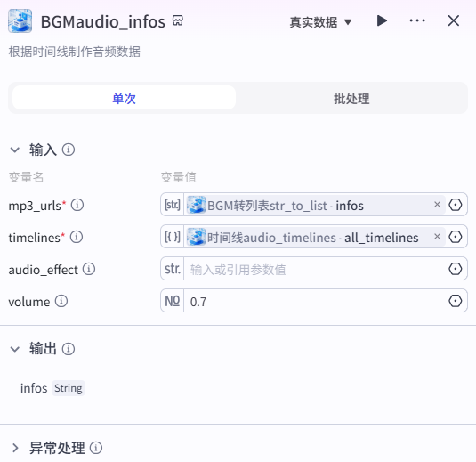This screenshot has width=476, height=462.
Task: Click the icon next to BGMaudio_infos title
Action: click(x=178, y=21)
